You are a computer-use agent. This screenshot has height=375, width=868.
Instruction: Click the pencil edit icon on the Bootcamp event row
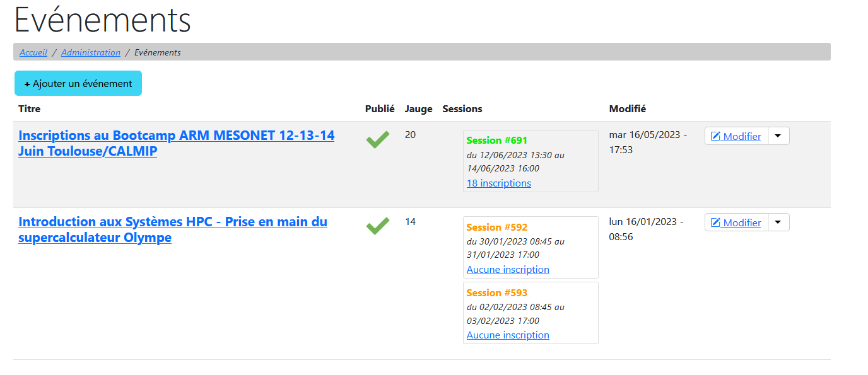point(715,137)
